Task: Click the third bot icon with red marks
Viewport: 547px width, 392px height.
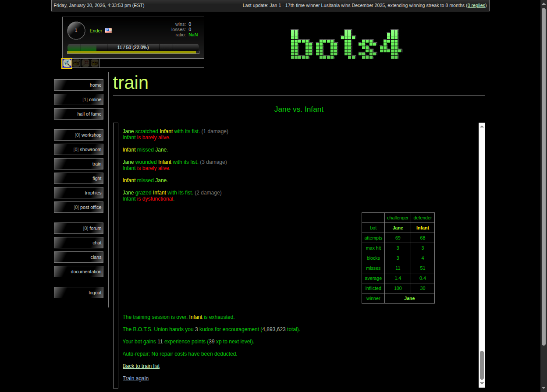Action: click(85, 63)
